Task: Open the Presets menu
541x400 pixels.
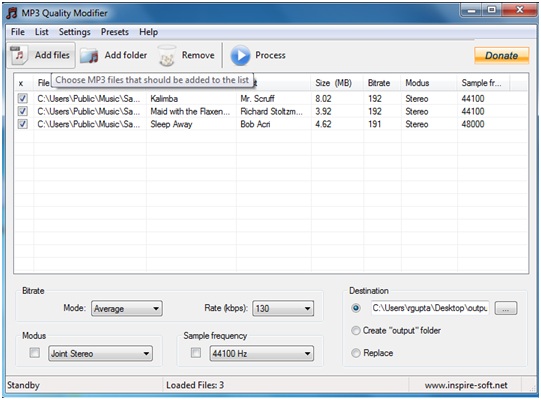Action: [x=115, y=32]
